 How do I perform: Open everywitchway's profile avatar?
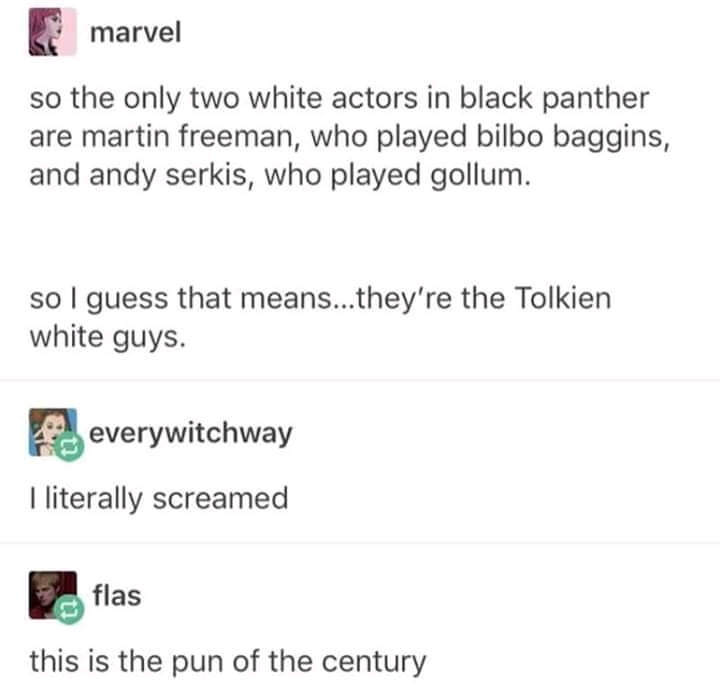point(52,432)
